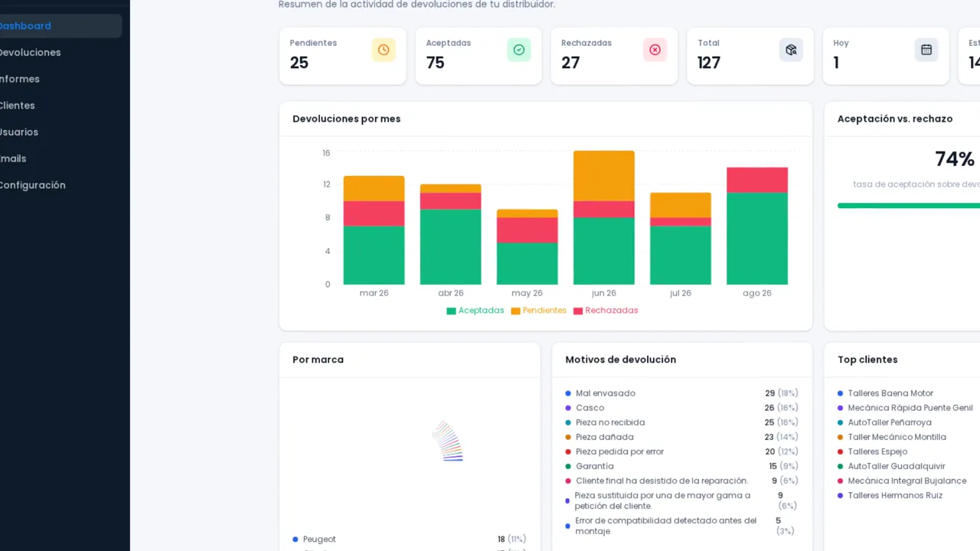Click the 'Top clientes' card title
980x551 pixels.
point(867,360)
